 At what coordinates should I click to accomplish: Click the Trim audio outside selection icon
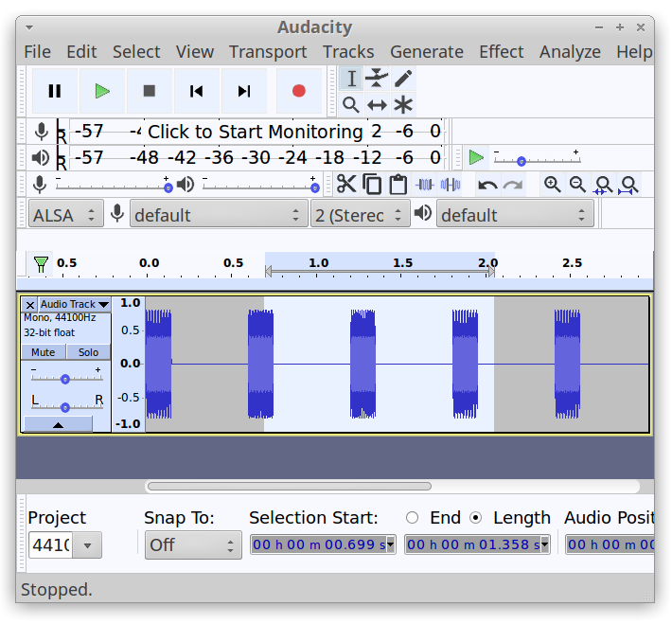pos(425,185)
